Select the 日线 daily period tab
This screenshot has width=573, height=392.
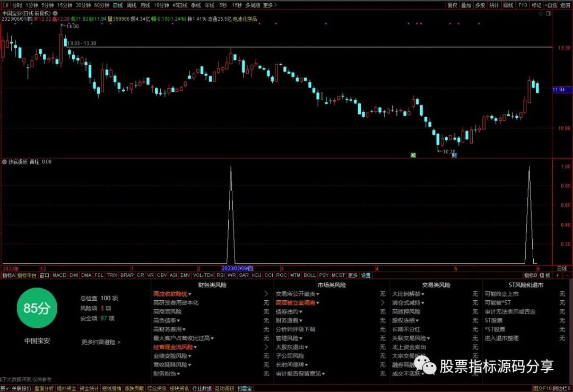point(118,5)
